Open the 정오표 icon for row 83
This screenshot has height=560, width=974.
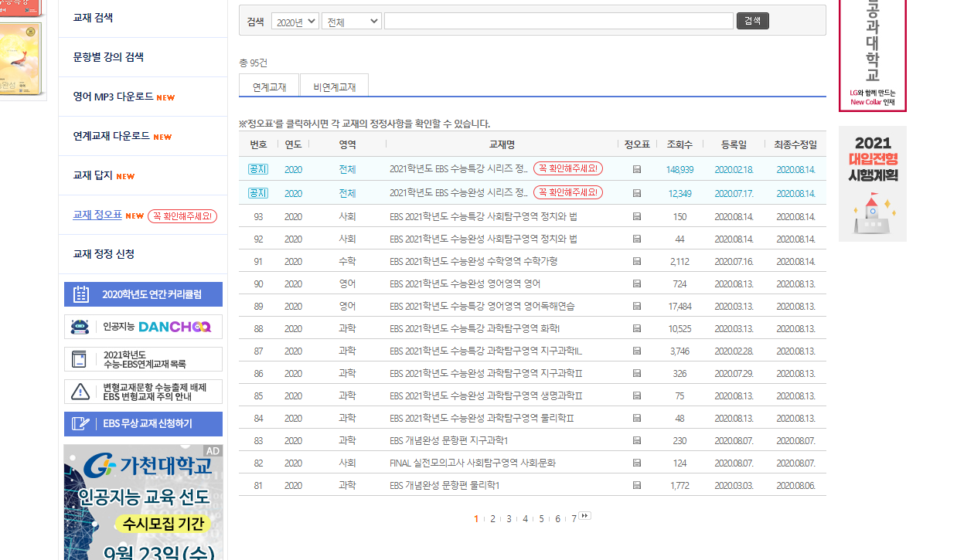click(637, 440)
